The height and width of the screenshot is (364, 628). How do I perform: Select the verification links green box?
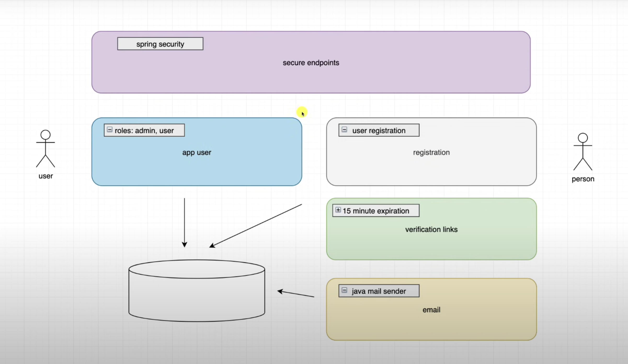431,229
